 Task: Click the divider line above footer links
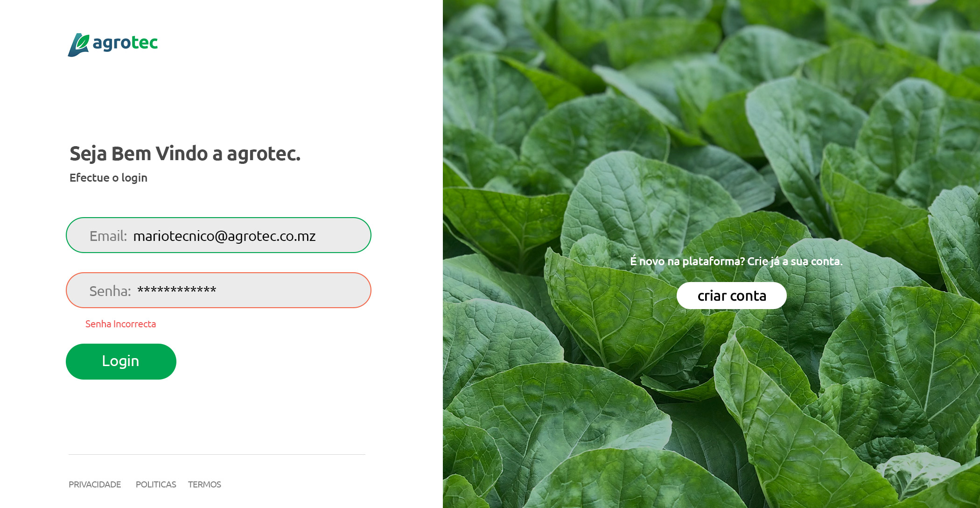[x=217, y=454]
